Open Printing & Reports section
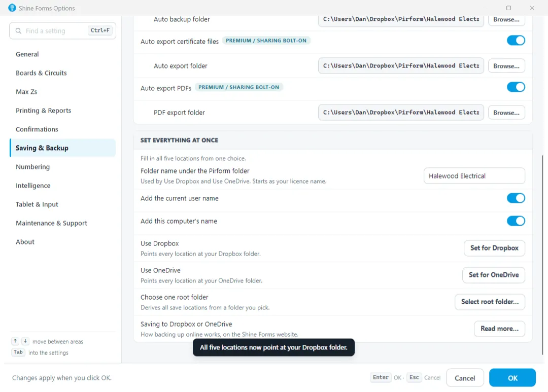 62,111
